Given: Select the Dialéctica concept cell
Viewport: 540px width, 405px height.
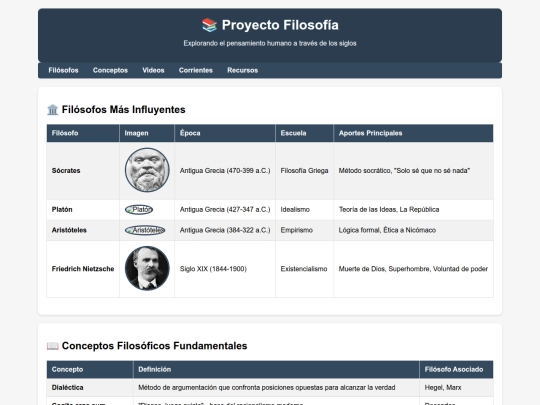Looking at the screenshot, I should point(90,387).
